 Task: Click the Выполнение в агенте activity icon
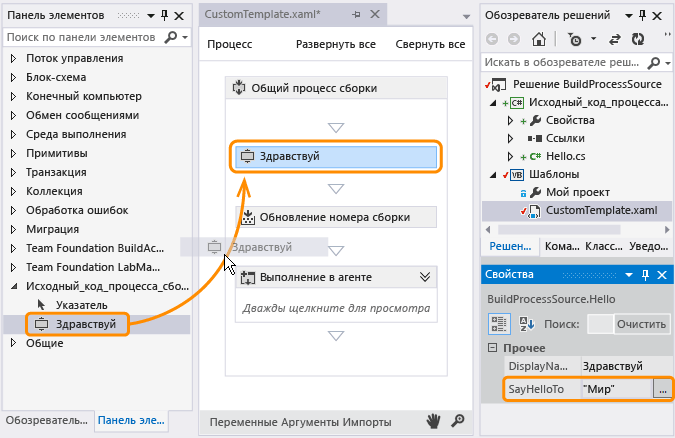tap(248, 277)
